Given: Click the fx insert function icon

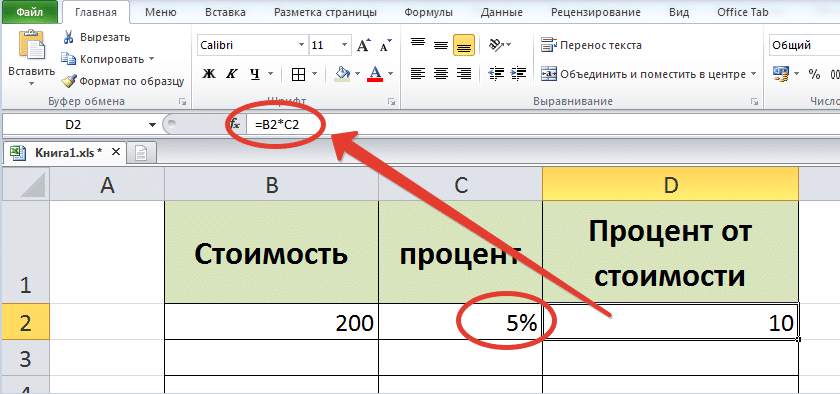Looking at the screenshot, I should coord(235,125).
